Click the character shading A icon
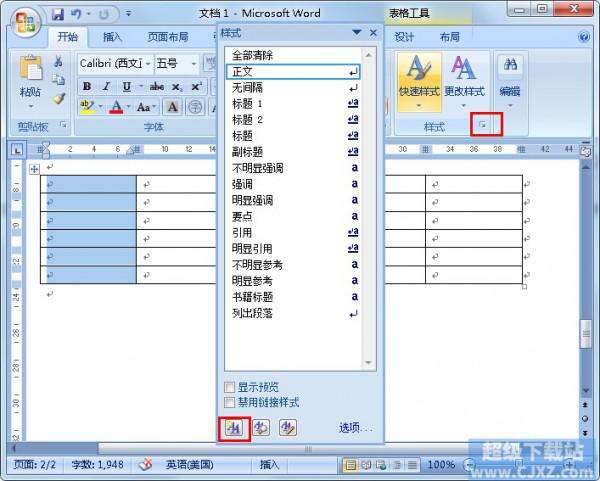Image resolution: width=600 pixels, height=481 pixels. point(173,107)
